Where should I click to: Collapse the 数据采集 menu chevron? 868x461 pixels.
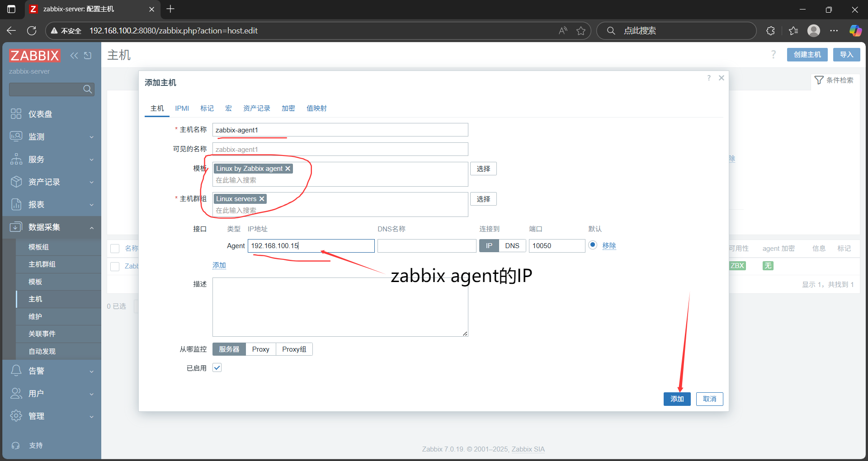click(92, 227)
